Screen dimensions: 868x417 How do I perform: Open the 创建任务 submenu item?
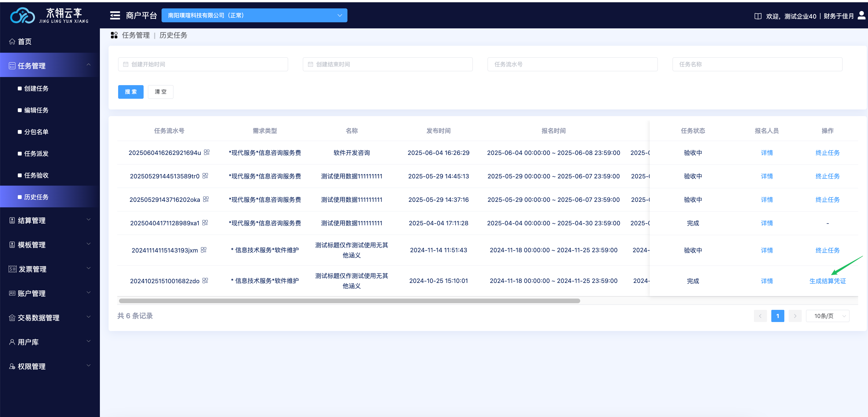click(x=36, y=88)
